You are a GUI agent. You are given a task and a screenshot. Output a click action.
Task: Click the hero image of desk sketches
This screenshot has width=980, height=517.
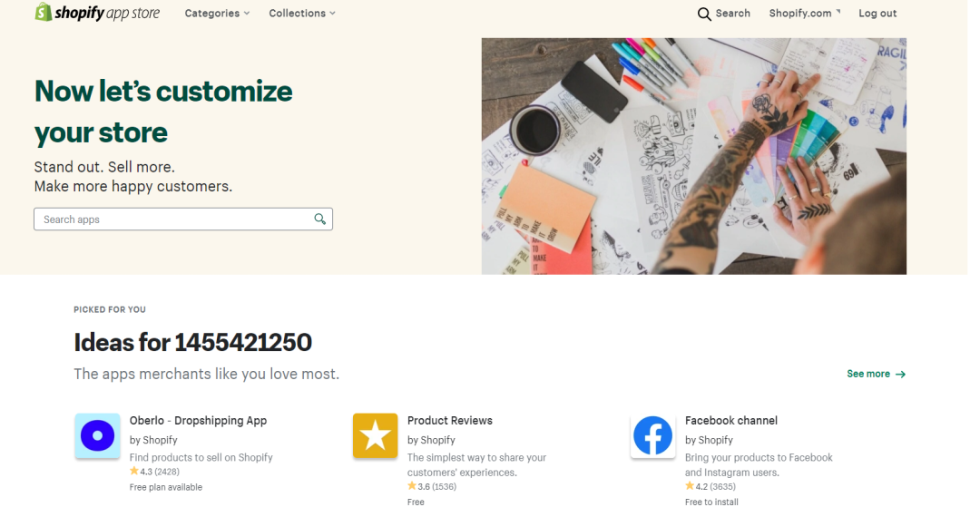693,155
